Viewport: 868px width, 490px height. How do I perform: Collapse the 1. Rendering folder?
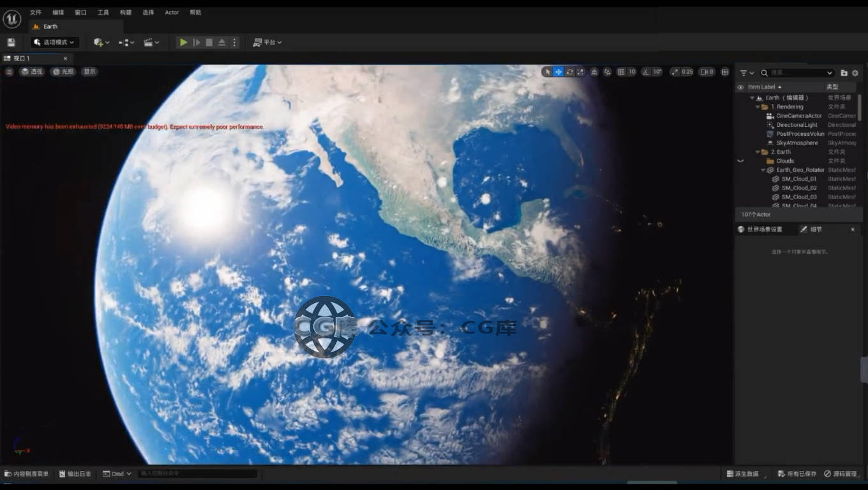click(758, 107)
